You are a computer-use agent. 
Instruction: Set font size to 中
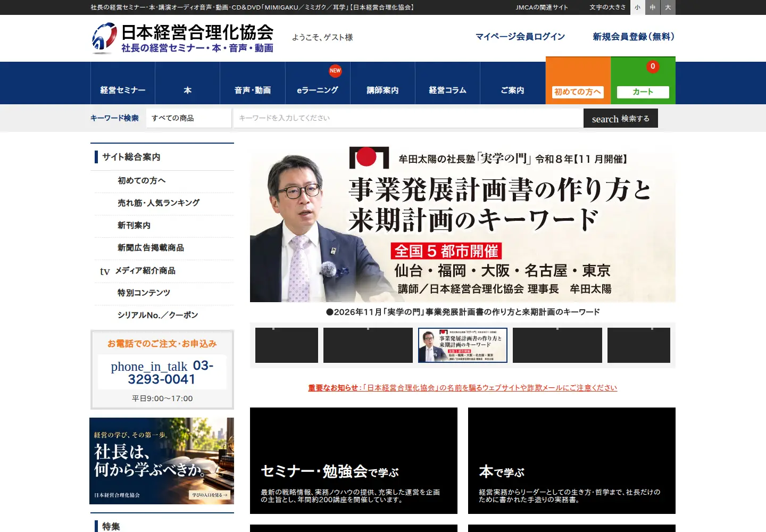tap(653, 7)
